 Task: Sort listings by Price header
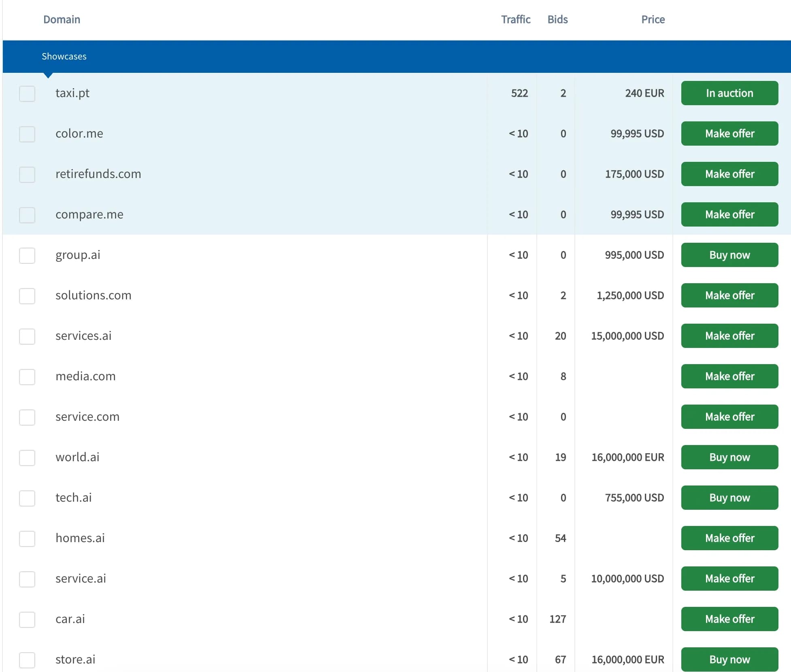pos(652,19)
